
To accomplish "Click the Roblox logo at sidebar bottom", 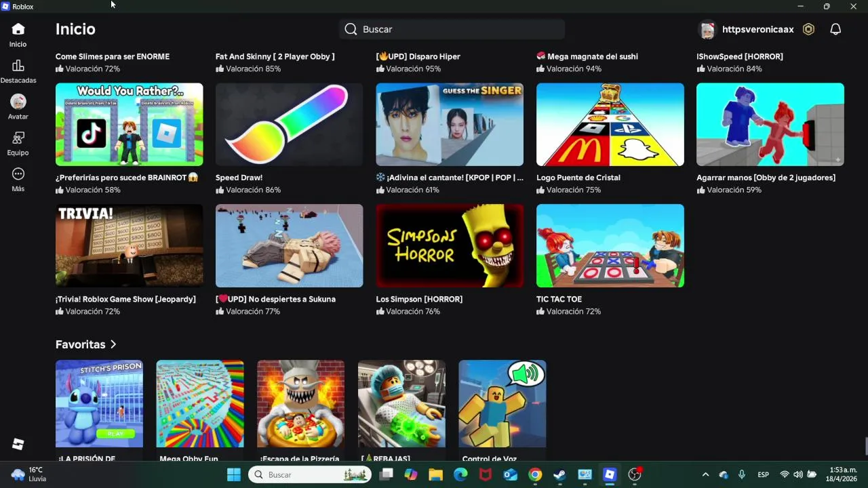I will (x=18, y=444).
